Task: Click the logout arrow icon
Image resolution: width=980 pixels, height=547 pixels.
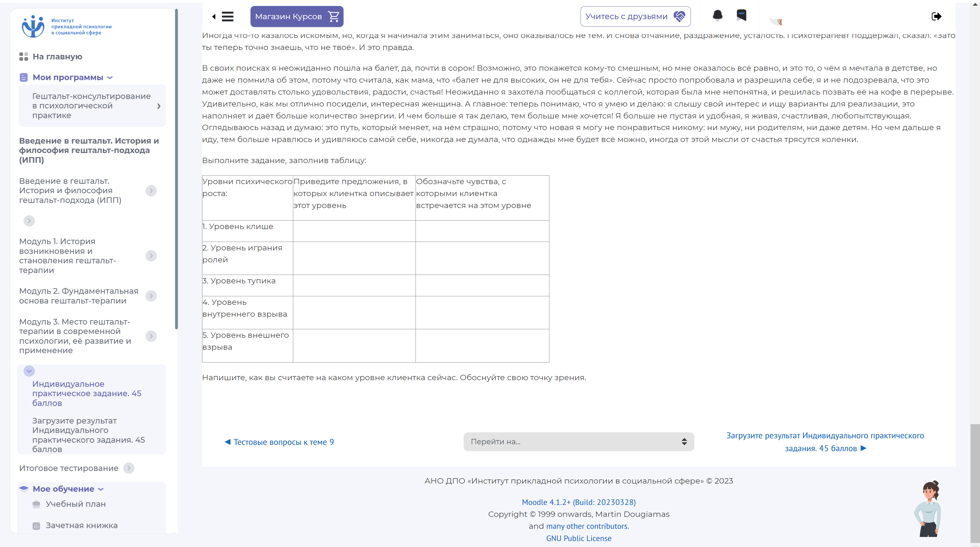Action: (936, 16)
